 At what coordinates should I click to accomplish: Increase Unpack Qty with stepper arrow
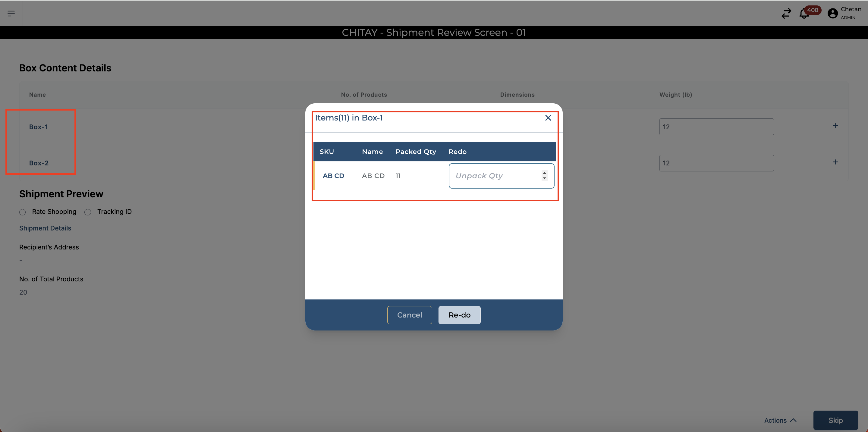[545, 173]
